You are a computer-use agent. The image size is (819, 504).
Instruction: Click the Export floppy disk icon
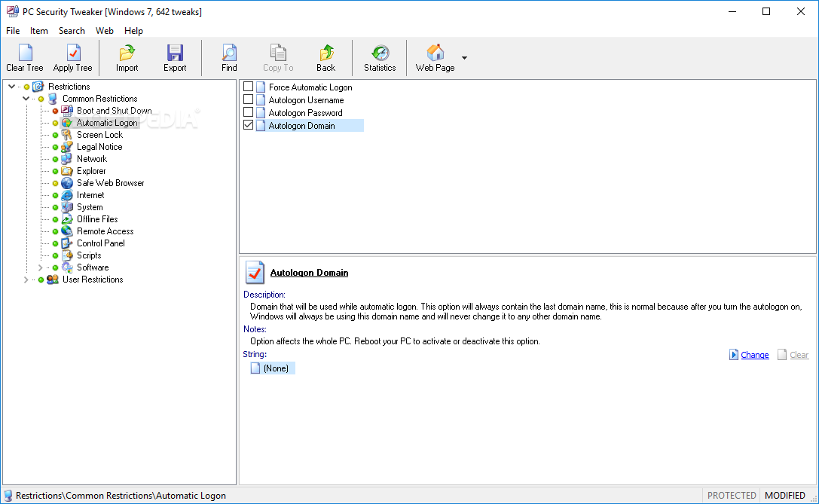tap(175, 53)
